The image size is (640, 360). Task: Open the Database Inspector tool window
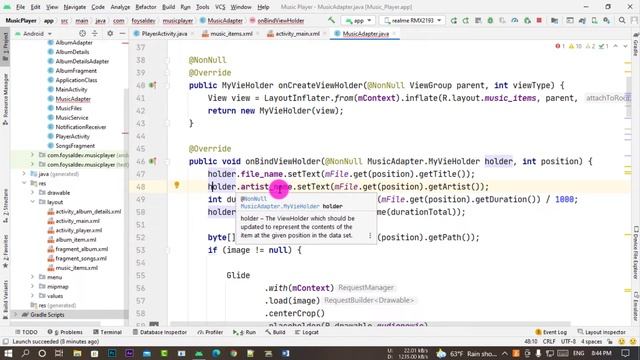(x=160, y=332)
